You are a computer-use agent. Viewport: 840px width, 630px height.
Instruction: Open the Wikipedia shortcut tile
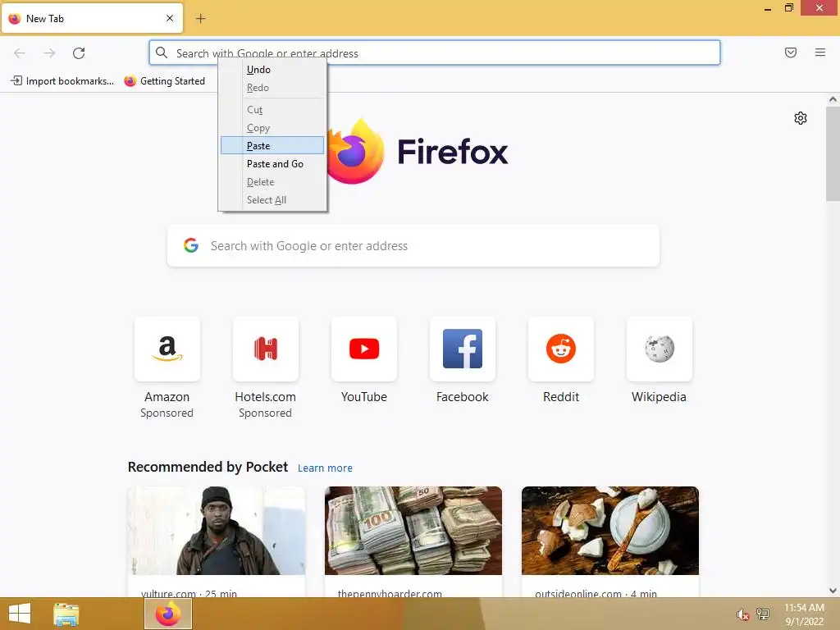tap(659, 349)
